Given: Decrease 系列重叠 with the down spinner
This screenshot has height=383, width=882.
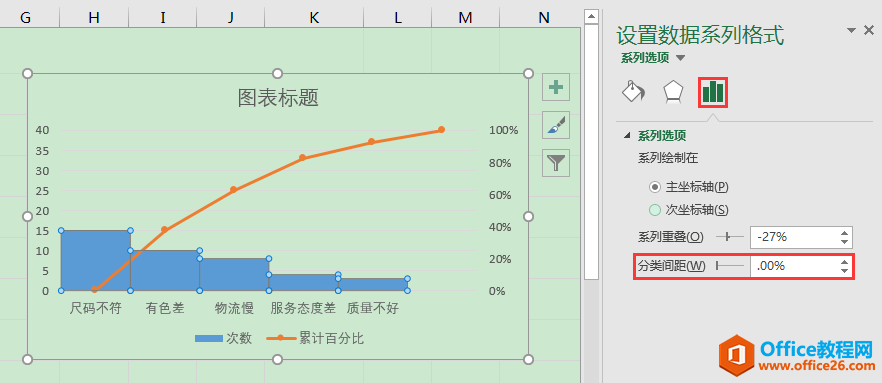Looking at the screenshot, I should 844,242.
